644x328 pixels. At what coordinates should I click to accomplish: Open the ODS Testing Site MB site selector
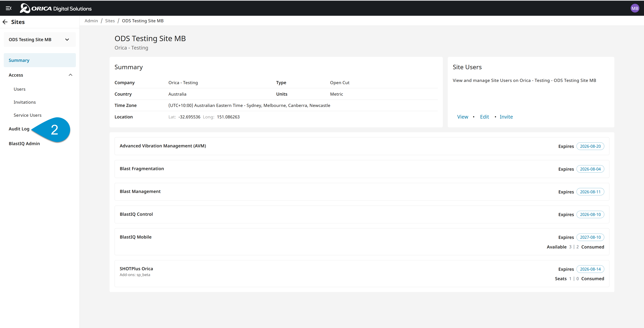click(40, 40)
